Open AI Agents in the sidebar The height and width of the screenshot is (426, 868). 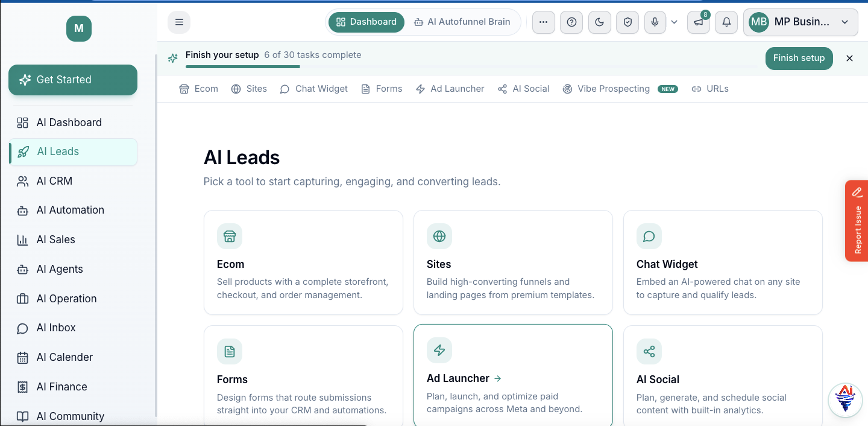point(73,269)
